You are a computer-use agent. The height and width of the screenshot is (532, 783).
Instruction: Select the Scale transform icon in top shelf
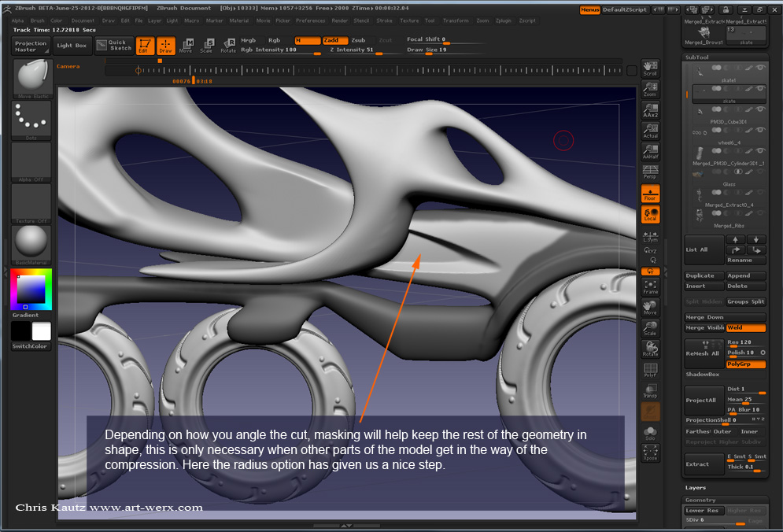click(207, 46)
